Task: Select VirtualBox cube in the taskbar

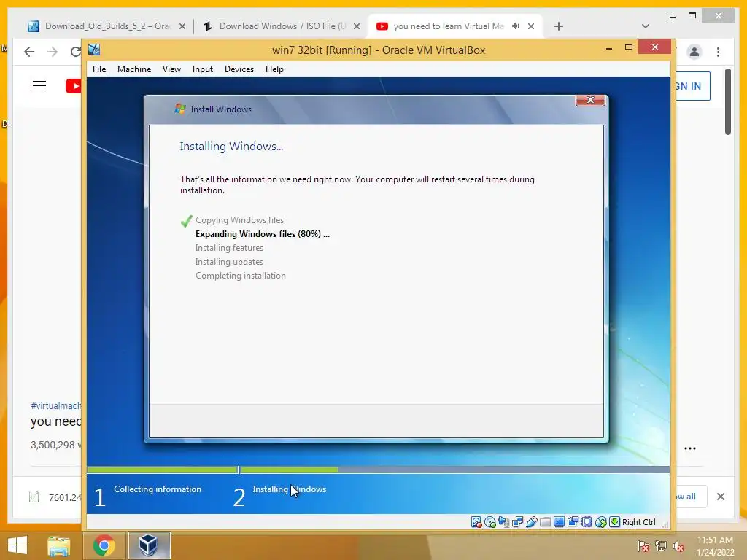Action: (149, 545)
